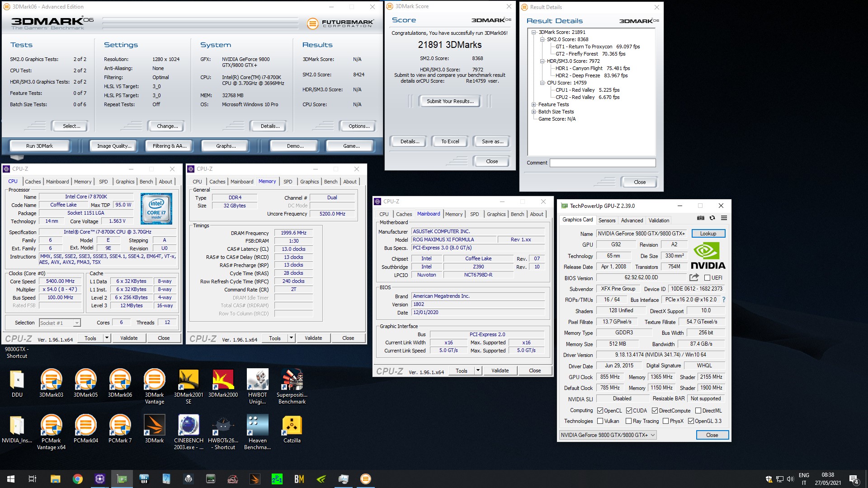Expand the Feature Tests tree node

[x=534, y=104]
